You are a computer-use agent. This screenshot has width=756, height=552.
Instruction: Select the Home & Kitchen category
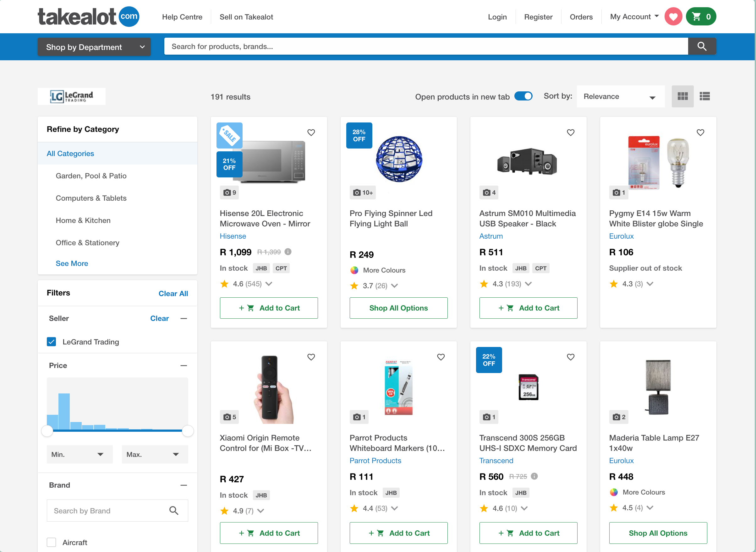[x=83, y=220]
